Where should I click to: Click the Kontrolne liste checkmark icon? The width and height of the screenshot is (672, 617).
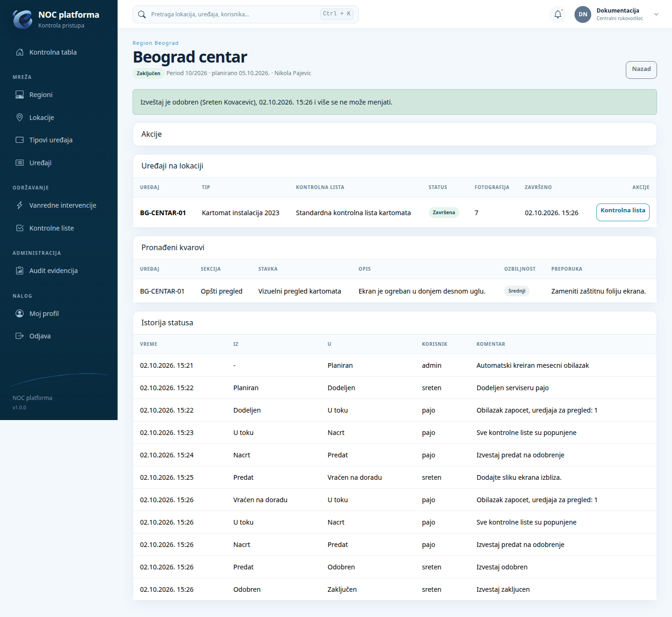[20, 228]
